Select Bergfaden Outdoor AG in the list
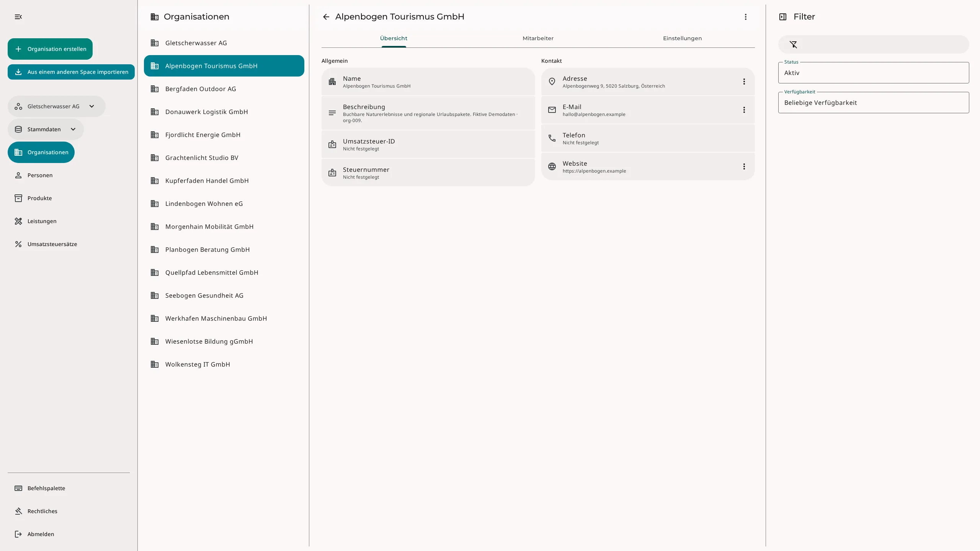 pos(224,89)
